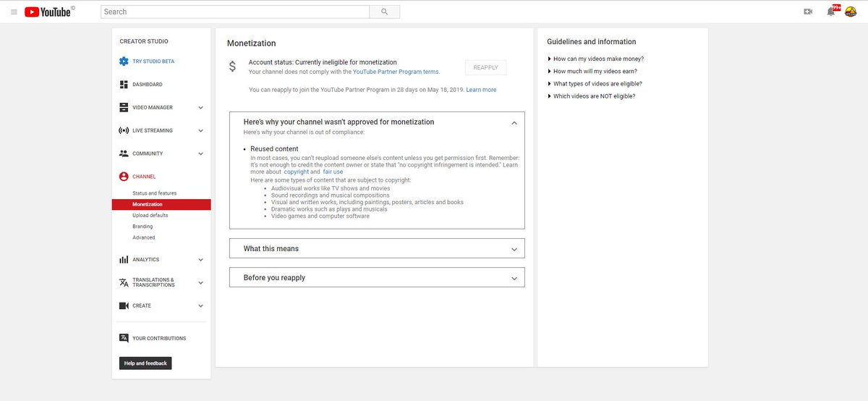The height and width of the screenshot is (401, 868).
Task: Click the Help and feedback button
Action: coord(145,363)
